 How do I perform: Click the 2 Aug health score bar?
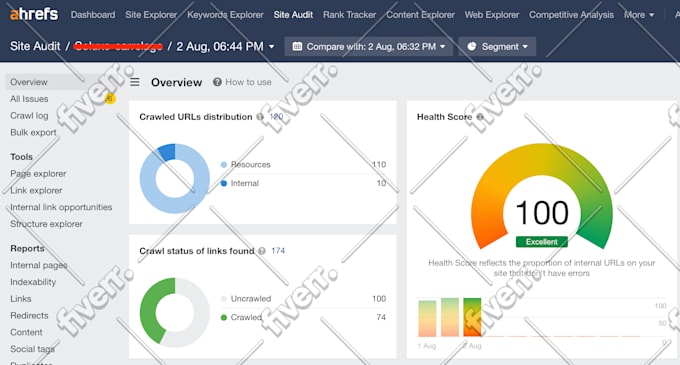coord(472,317)
